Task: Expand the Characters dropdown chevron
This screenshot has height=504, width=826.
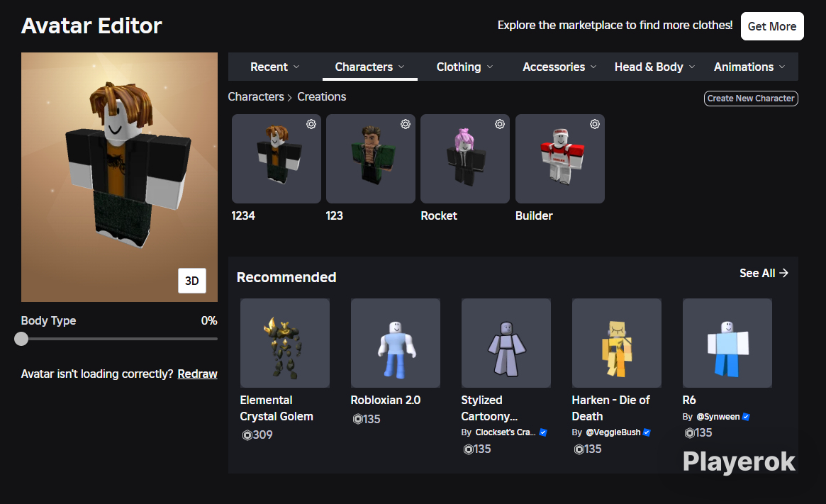Action: coord(401,67)
